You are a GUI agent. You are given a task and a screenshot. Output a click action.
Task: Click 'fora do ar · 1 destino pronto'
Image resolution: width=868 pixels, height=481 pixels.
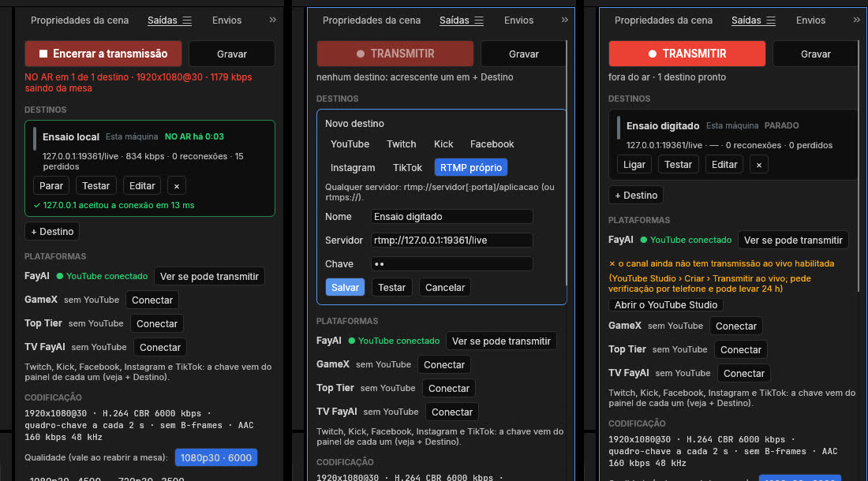[x=667, y=77]
